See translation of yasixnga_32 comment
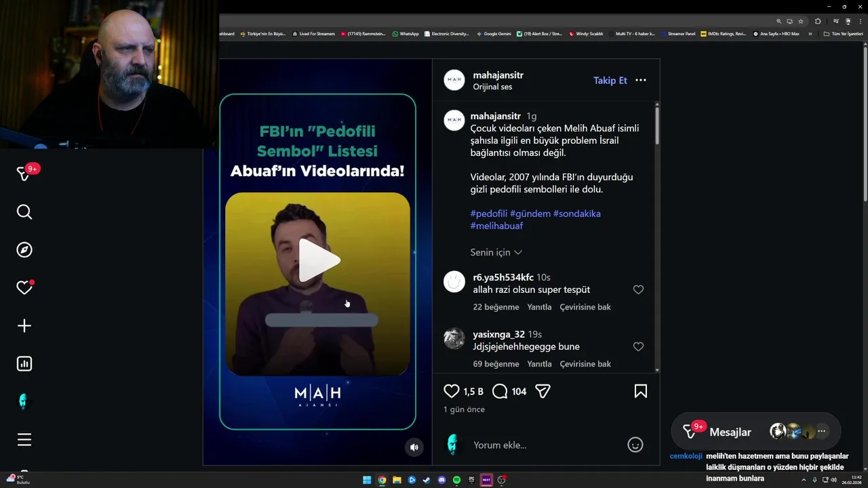Screen dimensions: 868x488 point(585,364)
